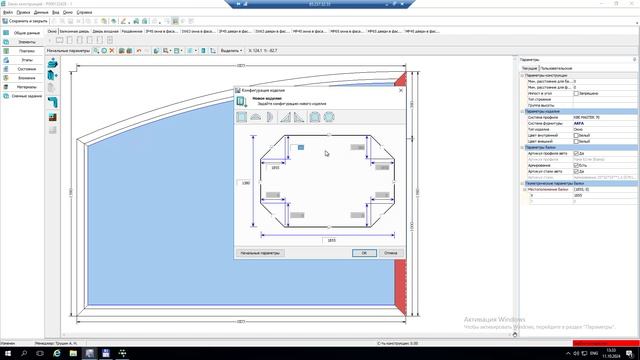This screenshot has width=640, height=360.
Task: Open Сменные задания sidebar section
Action: pos(22,96)
